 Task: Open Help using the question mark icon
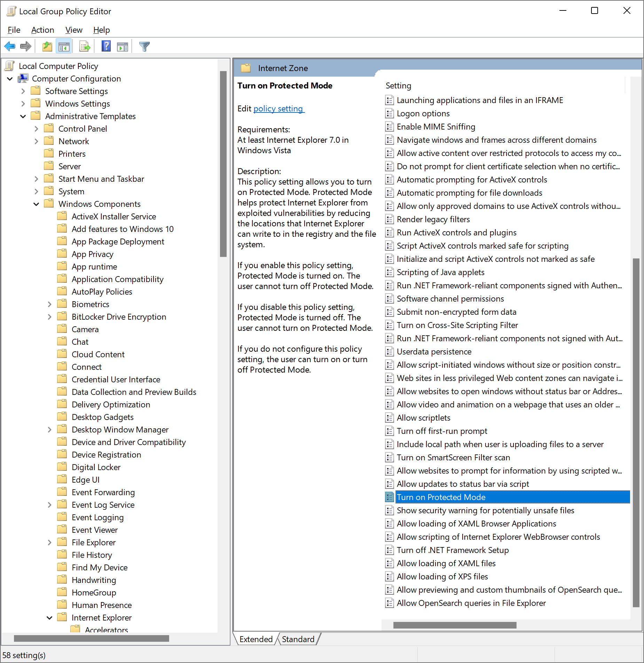(x=106, y=46)
